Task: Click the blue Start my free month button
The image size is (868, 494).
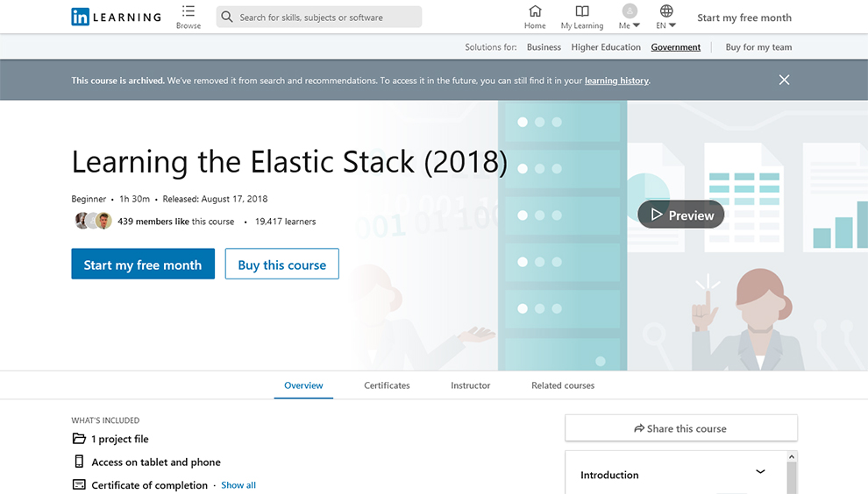Action: [143, 264]
